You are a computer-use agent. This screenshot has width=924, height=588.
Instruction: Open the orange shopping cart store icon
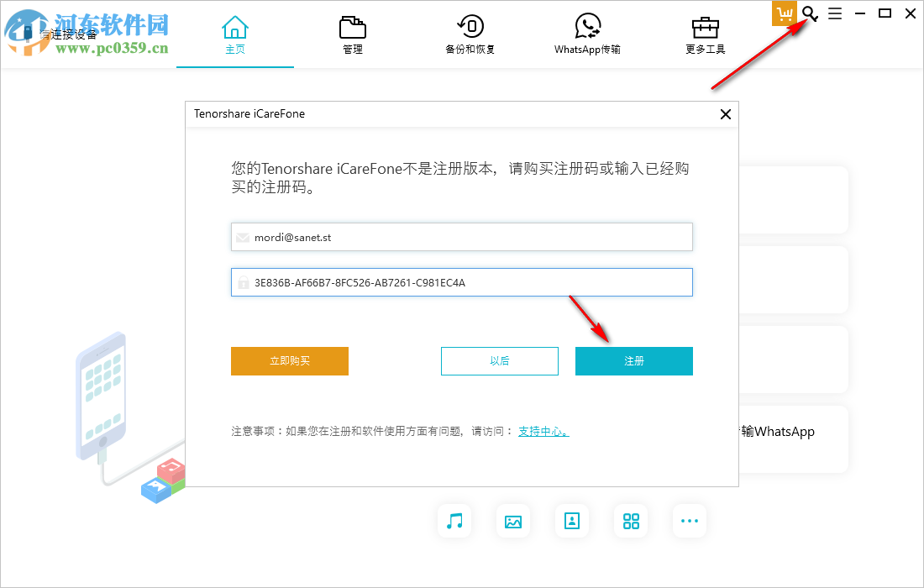click(785, 13)
